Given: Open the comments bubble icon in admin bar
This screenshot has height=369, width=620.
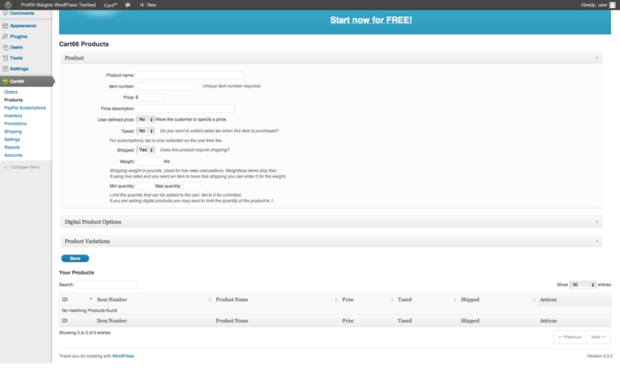Looking at the screenshot, I should 127,5.
